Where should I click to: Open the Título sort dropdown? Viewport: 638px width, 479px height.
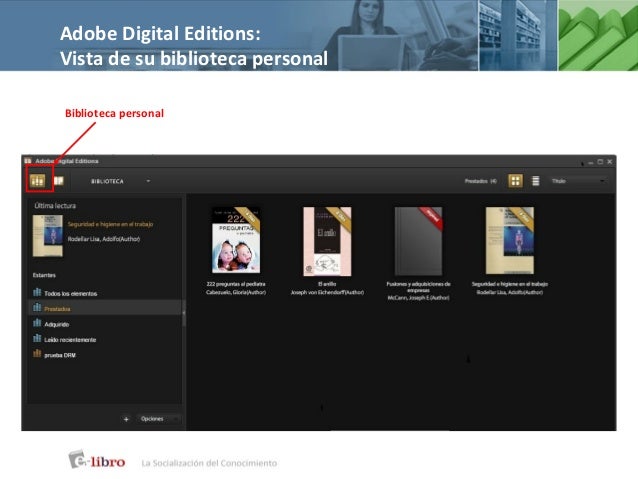click(x=578, y=181)
